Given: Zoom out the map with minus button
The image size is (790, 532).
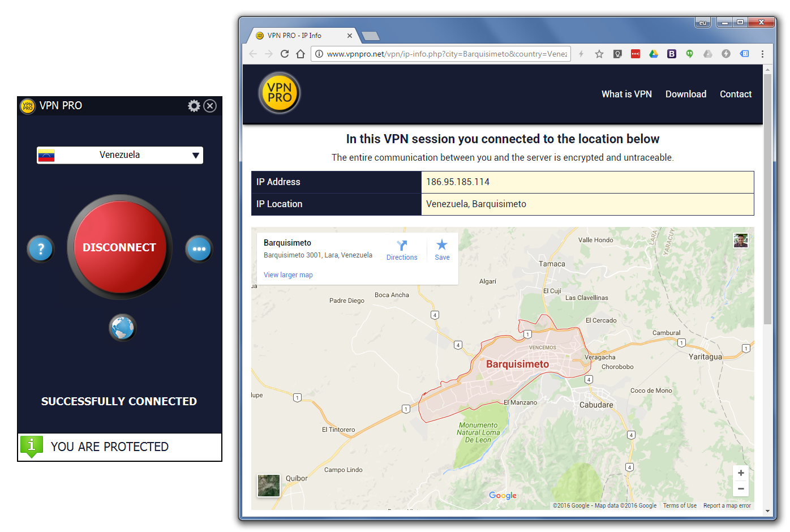Looking at the screenshot, I should pos(741,488).
